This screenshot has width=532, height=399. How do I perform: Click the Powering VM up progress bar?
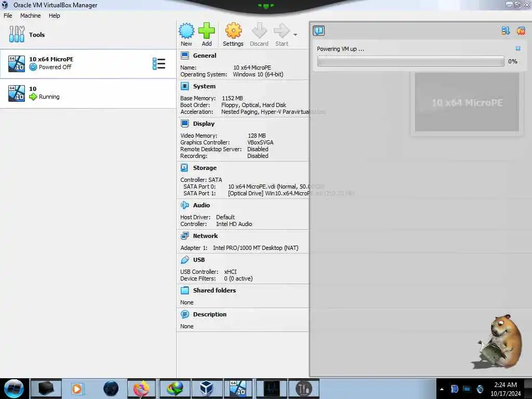[x=410, y=61]
